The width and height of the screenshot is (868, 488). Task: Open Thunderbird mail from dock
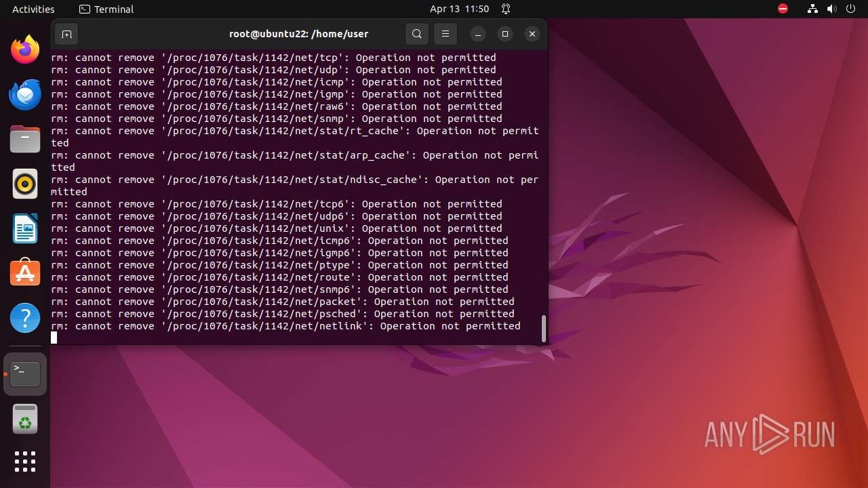(x=25, y=94)
